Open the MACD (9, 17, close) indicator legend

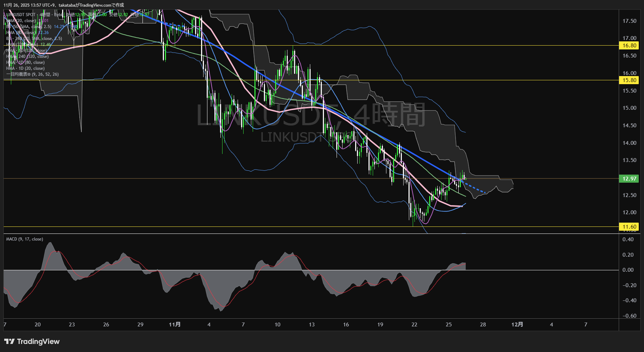25,239
